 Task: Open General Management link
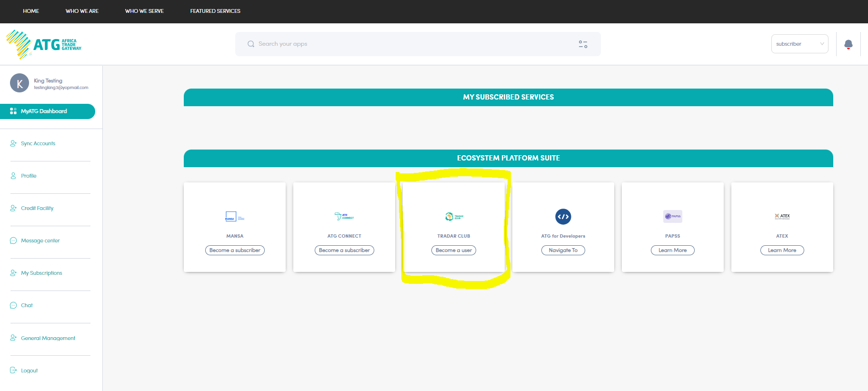(48, 338)
